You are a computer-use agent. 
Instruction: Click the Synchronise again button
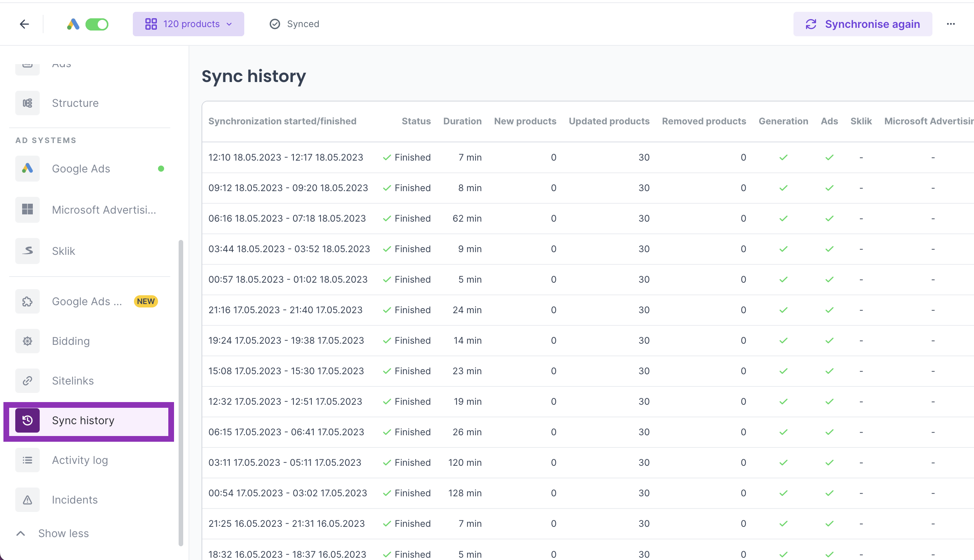(x=862, y=24)
